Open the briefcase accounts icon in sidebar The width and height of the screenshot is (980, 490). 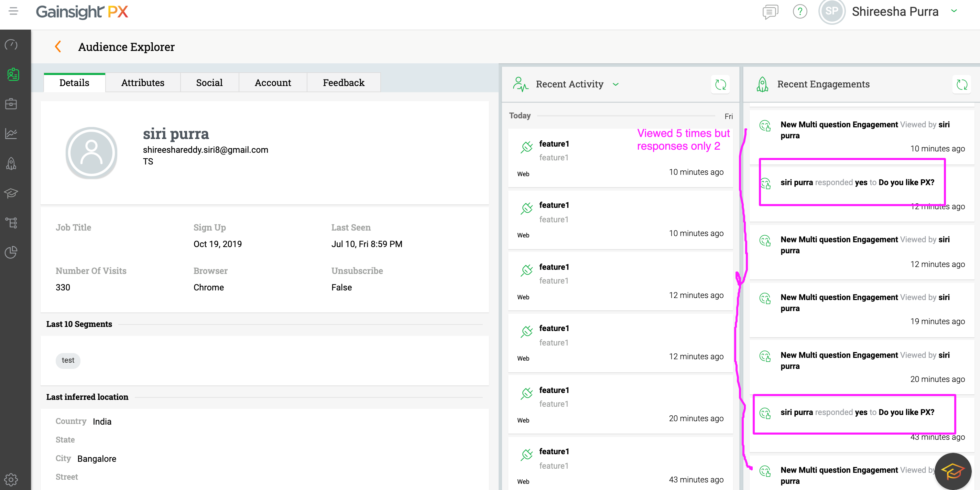[11, 104]
